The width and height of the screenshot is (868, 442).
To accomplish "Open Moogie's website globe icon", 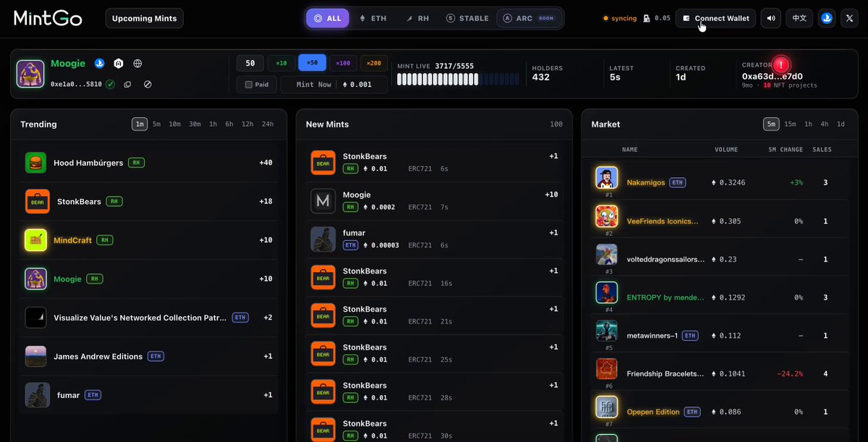I will (137, 64).
